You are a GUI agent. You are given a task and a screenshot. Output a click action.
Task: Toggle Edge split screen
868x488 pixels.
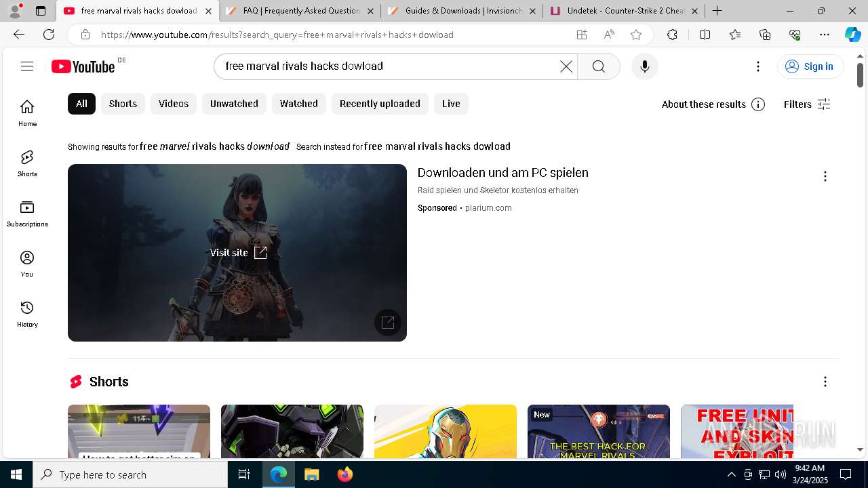tap(705, 35)
